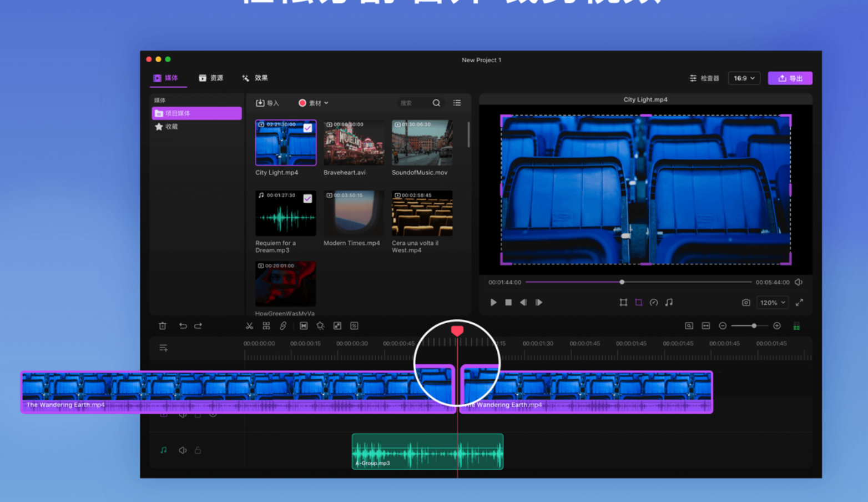Take a snapshot with the camera icon
This screenshot has height=502, width=868.
click(746, 303)
